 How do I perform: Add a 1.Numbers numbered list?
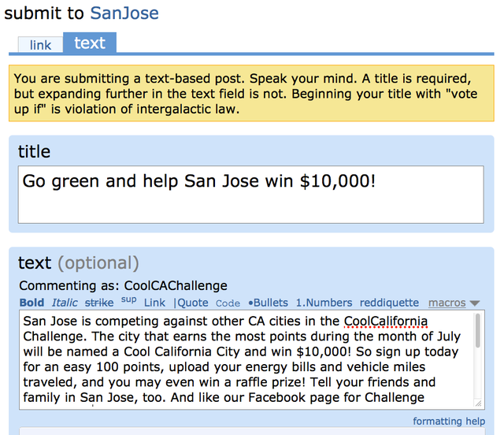coord(324,303)
